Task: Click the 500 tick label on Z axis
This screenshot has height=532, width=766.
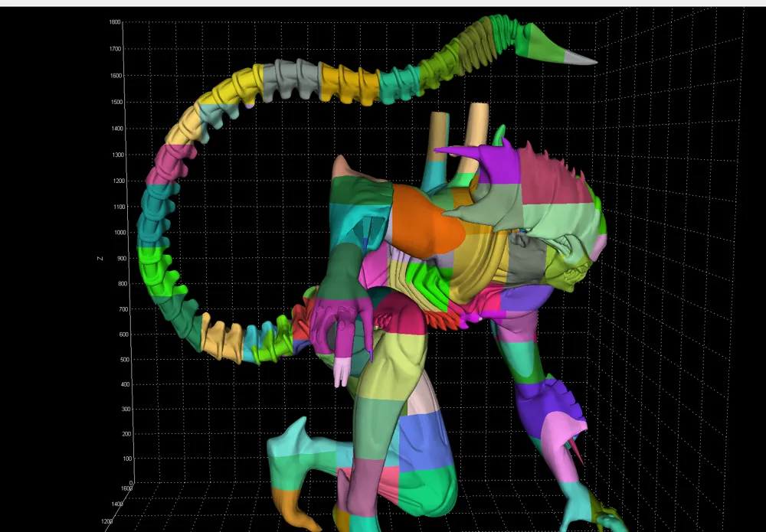Action: (x=125, y=360)
